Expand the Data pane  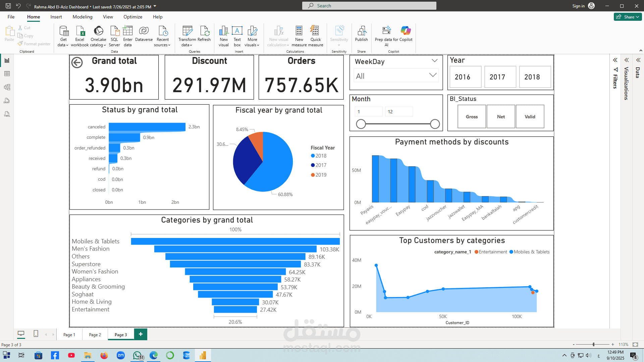(638, 60)
